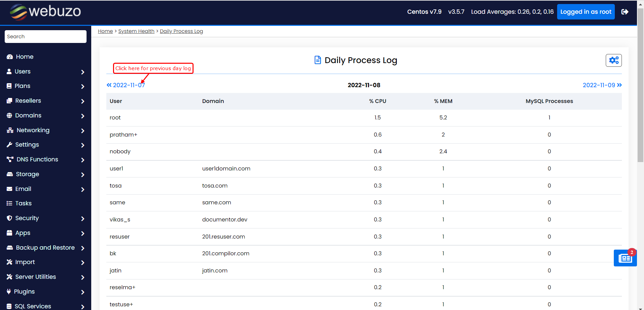
Task: Open the Networking sidebar menu
Action: (33, 130)
